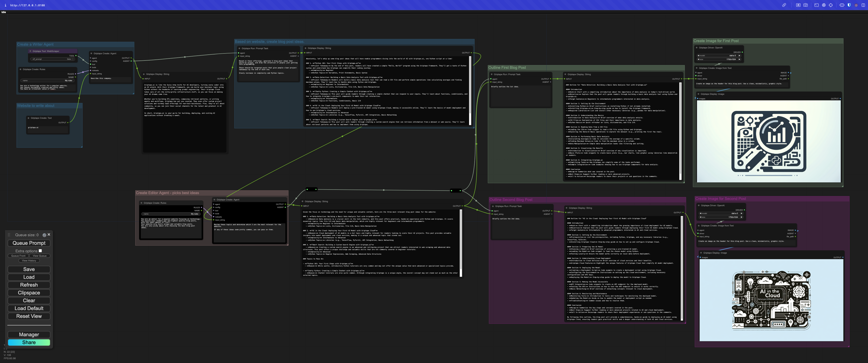Previous size arrow in first OpenAI driver
868x363 pixels.
(x=698, y=59)
